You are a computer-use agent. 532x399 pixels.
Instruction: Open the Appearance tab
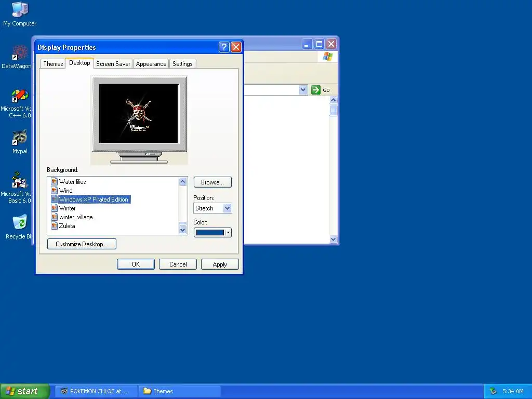(x=151, y=64)
